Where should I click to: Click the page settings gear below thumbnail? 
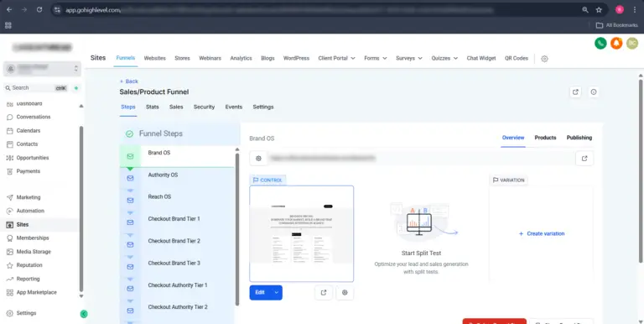point(345,292)
